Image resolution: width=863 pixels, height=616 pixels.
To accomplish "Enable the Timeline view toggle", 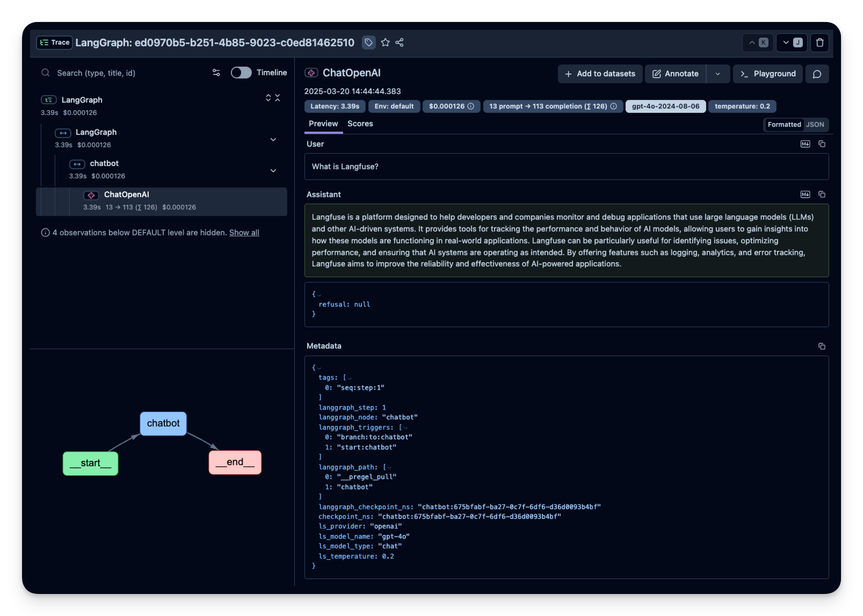I will point(242,72).
